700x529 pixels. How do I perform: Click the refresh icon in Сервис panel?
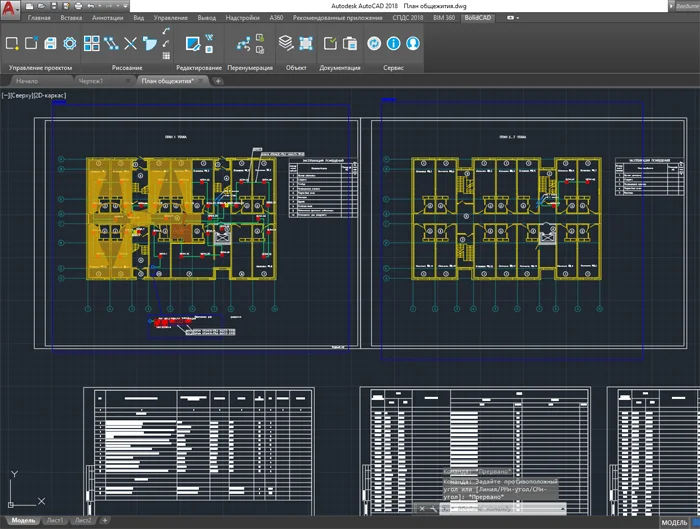point(374,43)
